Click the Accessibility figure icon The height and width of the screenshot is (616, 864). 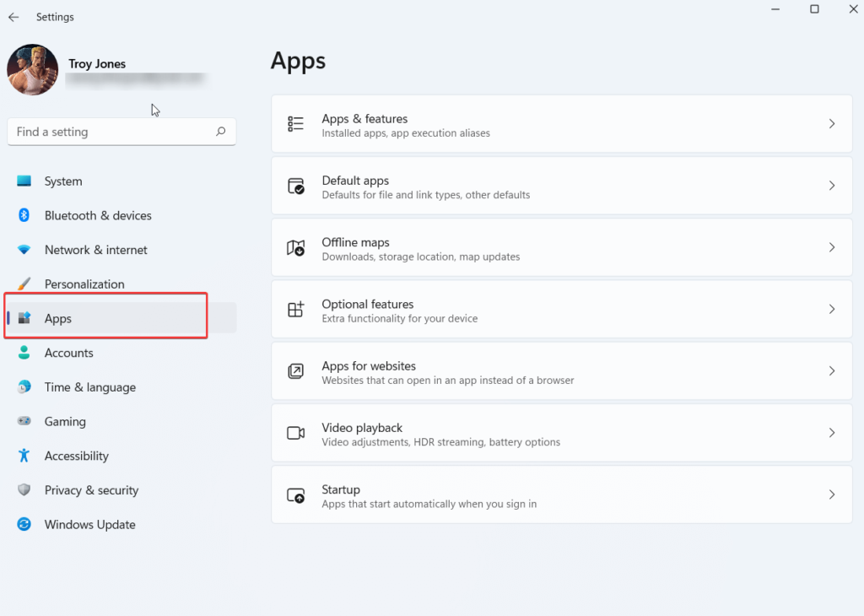coord(24,455)
